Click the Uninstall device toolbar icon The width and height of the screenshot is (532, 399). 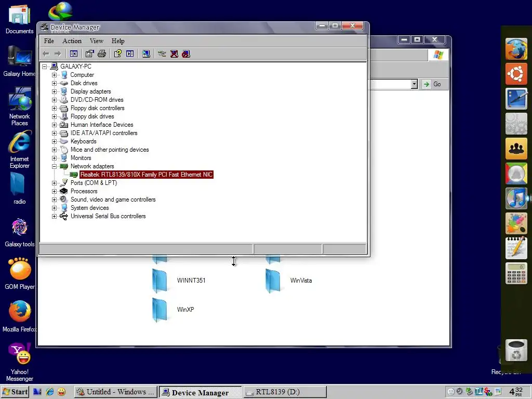[174, 54]
